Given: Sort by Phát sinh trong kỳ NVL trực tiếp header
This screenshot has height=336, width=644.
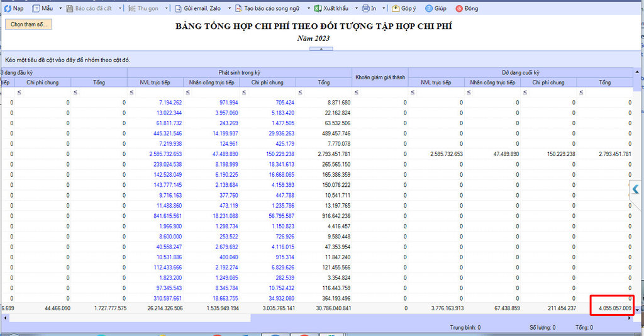Looking at the screenshot, I should 155,82.
